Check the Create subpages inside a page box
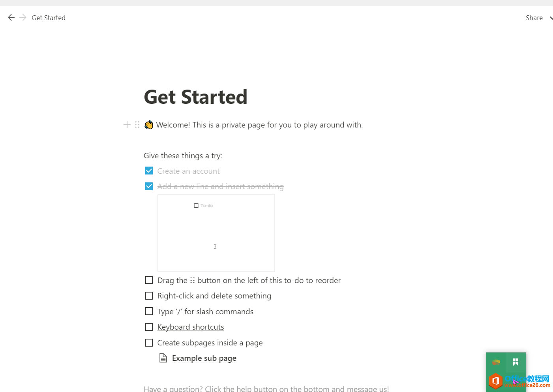 [x=149, y=343]
